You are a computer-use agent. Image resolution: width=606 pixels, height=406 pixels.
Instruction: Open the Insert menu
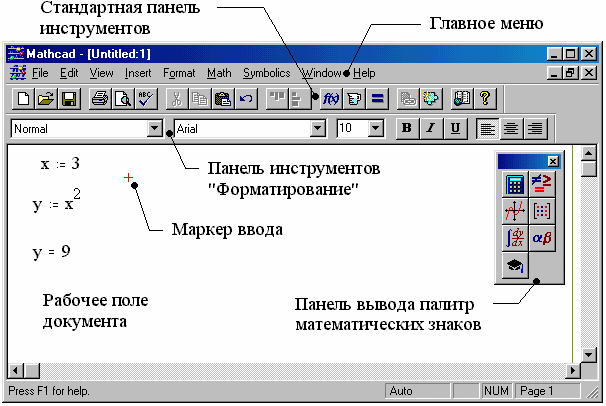[x=138, y=73]
